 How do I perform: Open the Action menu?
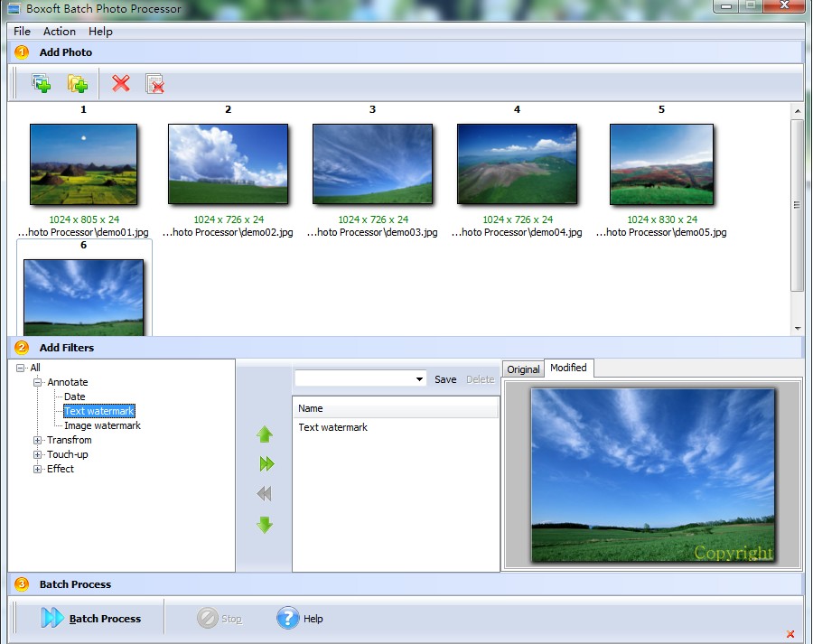coord(59,31)
